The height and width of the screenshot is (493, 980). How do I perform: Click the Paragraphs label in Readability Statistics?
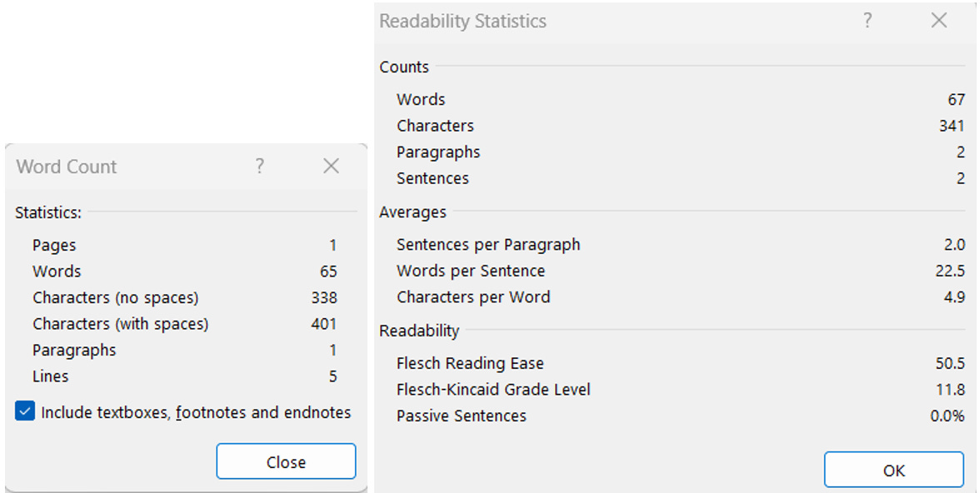tap(438, 152)
